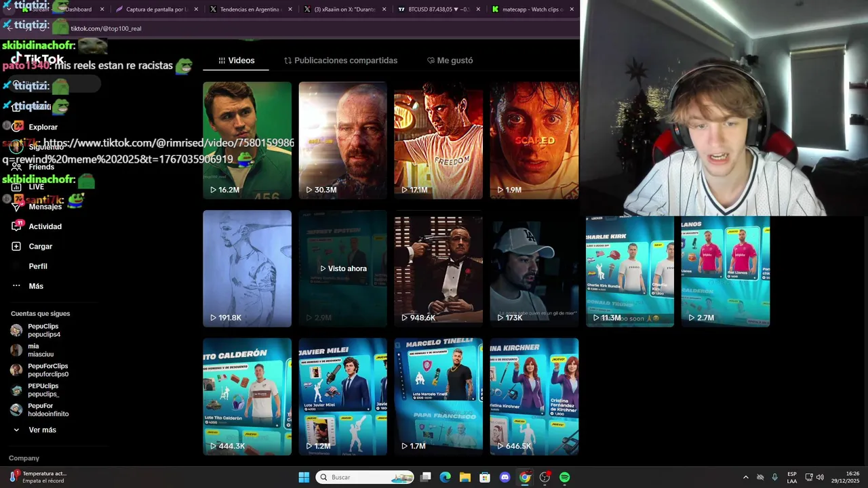Open Perfil in the sidebar

(38, 266)
